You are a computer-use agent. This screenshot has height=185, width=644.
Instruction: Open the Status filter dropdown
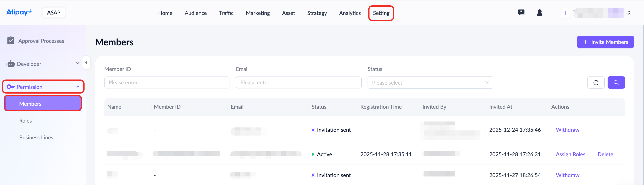tap(430, 82)
